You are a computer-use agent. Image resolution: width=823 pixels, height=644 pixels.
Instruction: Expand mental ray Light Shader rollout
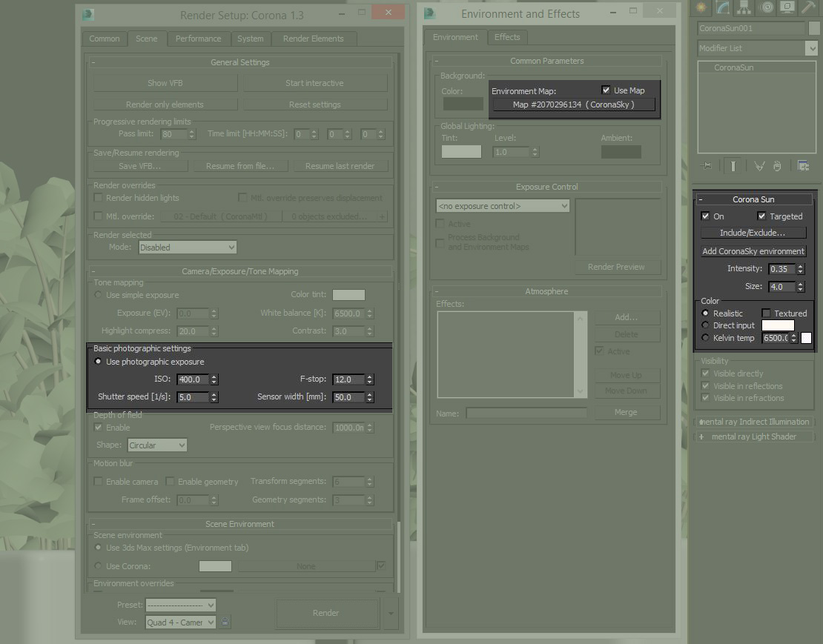pyautogui.click(x=754, y=436)
